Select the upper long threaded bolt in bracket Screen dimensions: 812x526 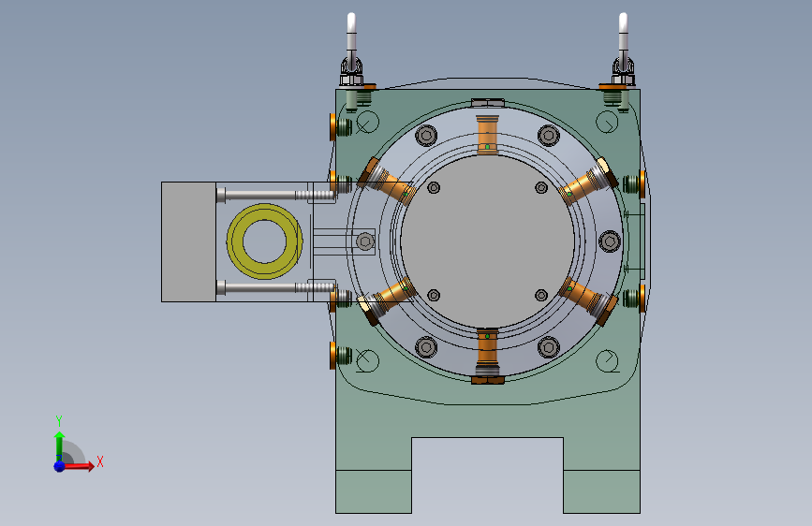point(275,196)
